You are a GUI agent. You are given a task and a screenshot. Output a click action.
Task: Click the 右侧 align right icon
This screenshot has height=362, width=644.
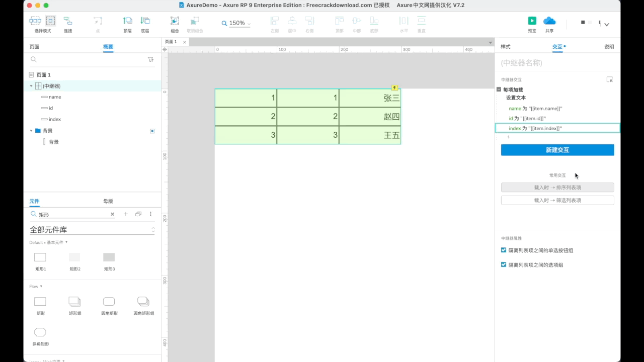(309, 21)
